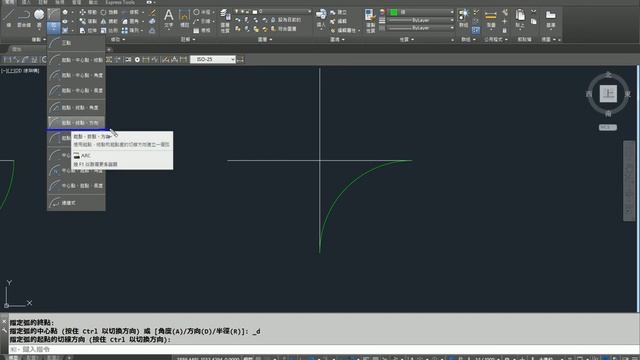Viewport: 640px width, 360px height.
Task: Open the Arc options dropdown button
Action: click(53, 27)
